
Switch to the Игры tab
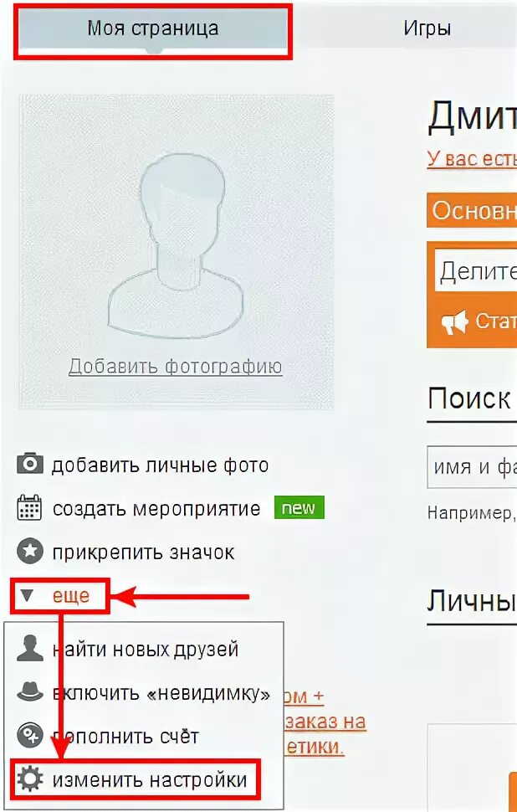pyautogui.click(x=427, y=28)
